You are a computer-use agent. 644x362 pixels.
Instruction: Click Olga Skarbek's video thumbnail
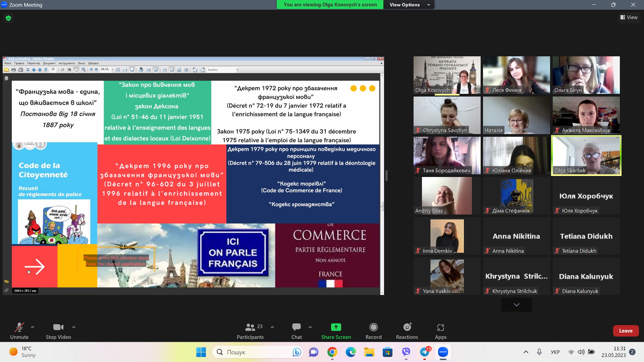[x=586, y=155]
